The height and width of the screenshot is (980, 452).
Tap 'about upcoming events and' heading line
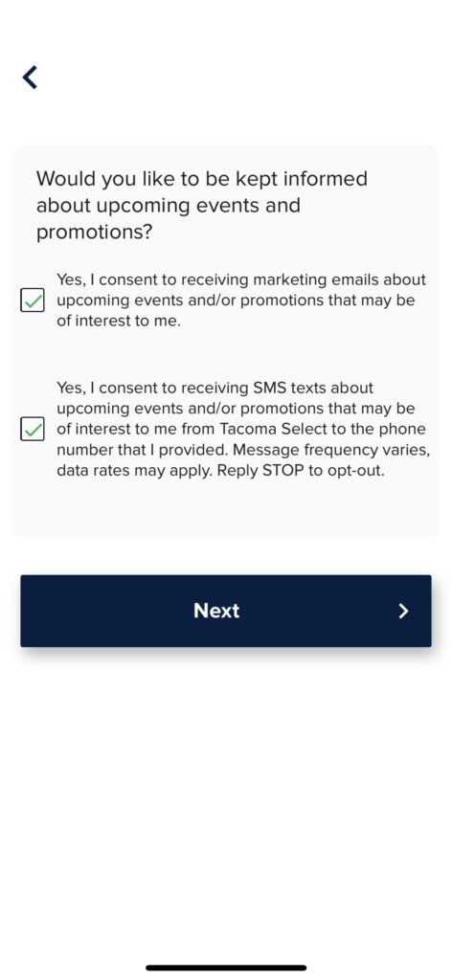click(169, 206)
